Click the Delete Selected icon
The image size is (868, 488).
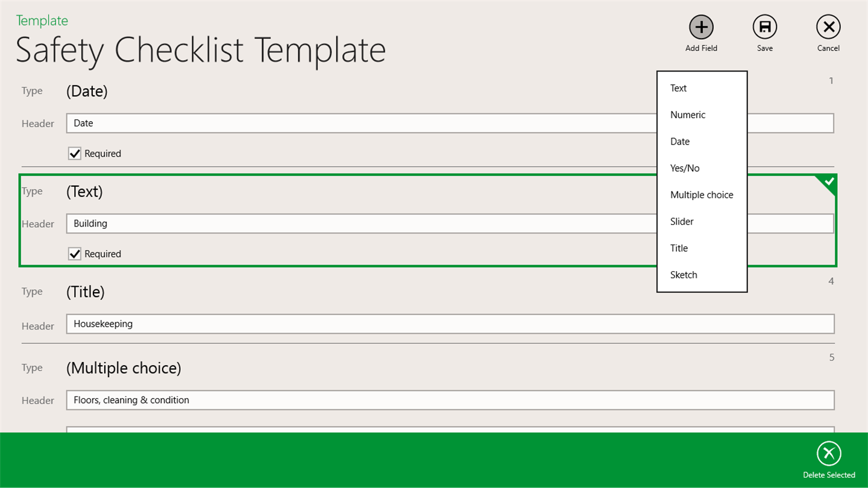828,454
